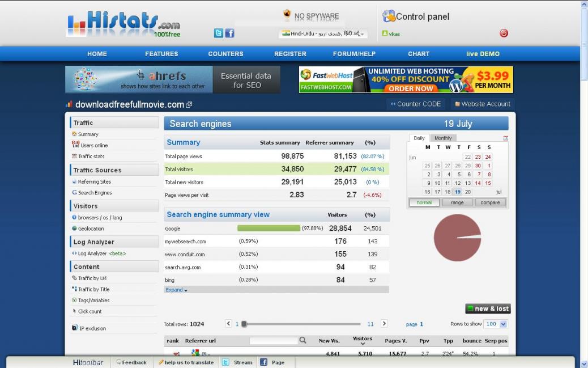
Task: Open Click count in sidebar
Action: [90, 311]
